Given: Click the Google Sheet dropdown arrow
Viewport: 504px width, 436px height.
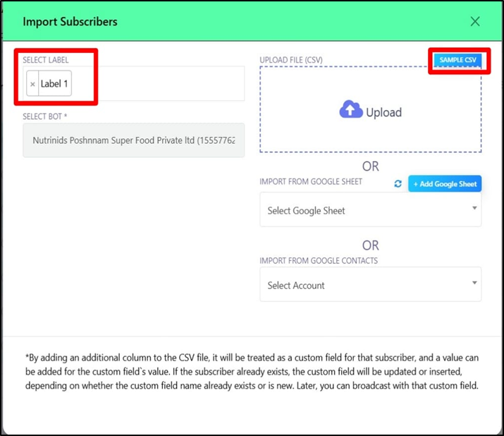Looking at the screenshot, I should (474, 209).
